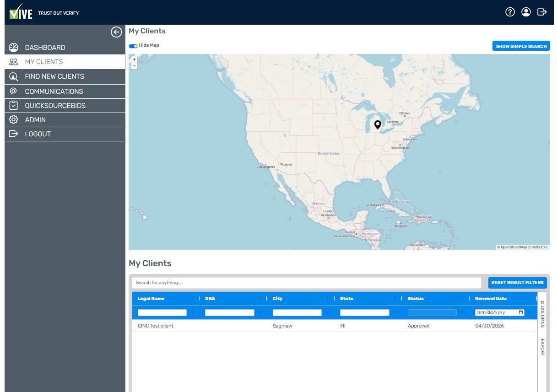Click the Communications @ icon
Screen dimensions: 557x392
pos(14,91)
